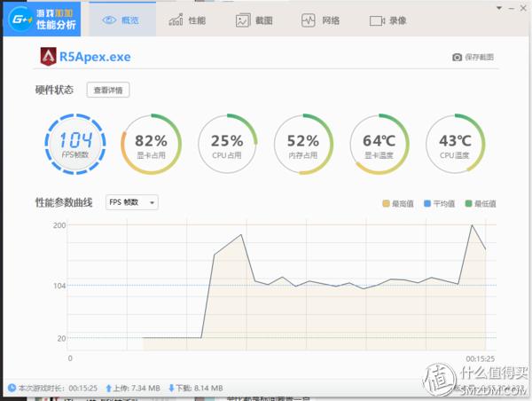Click the camera icon beside 保存截图

coord(457,57)
